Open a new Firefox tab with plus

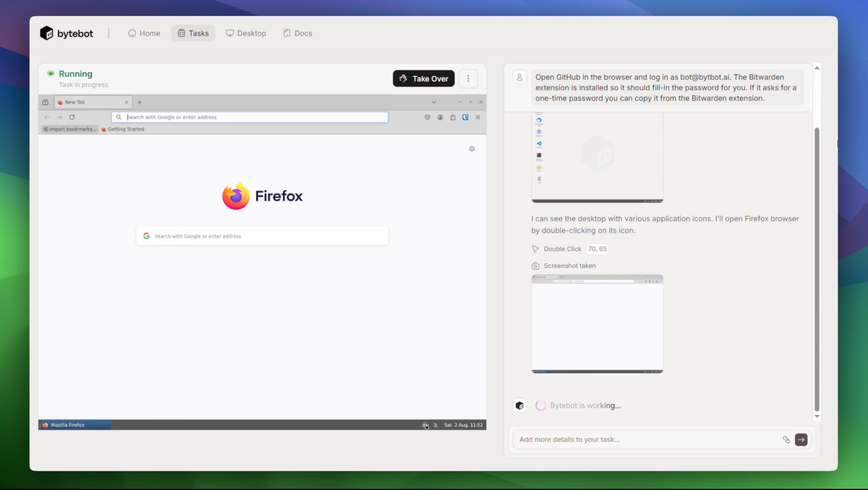(x=139, y=102)
